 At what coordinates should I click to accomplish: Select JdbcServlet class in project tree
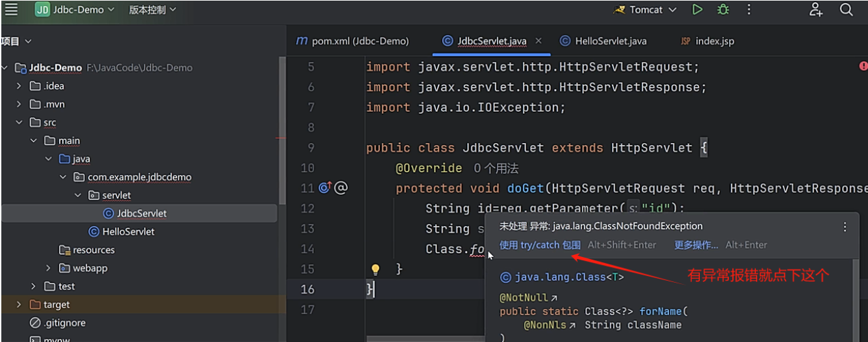coord(139,214)
